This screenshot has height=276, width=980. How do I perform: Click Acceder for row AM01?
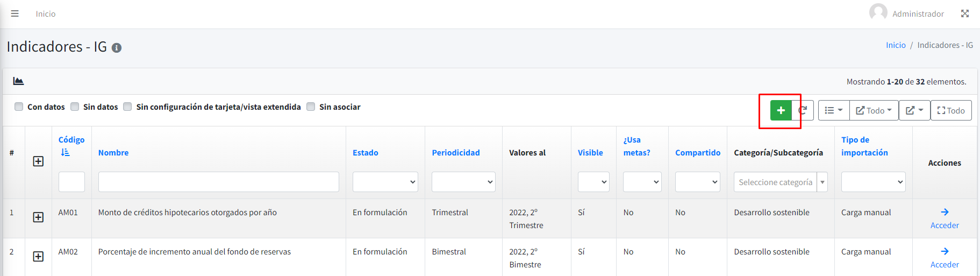(945, 219)
